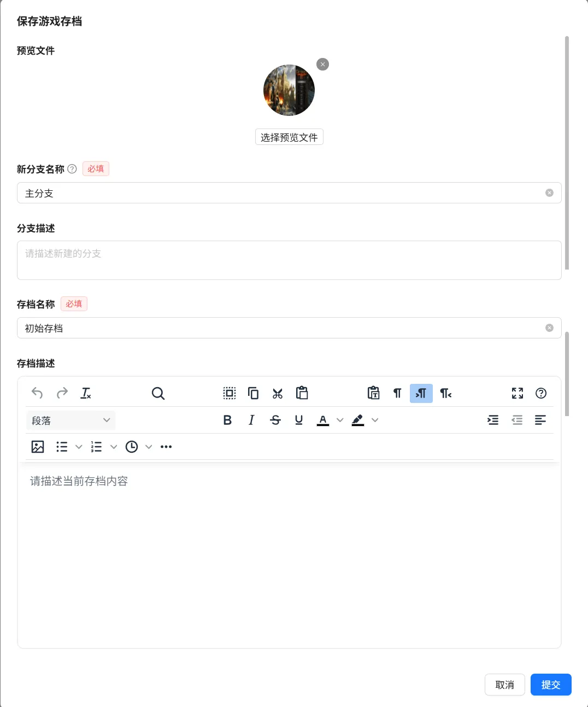The image size is (588, 707).
Task: Expand the bullet list style dropdown arrow
Action: point(79,447)
